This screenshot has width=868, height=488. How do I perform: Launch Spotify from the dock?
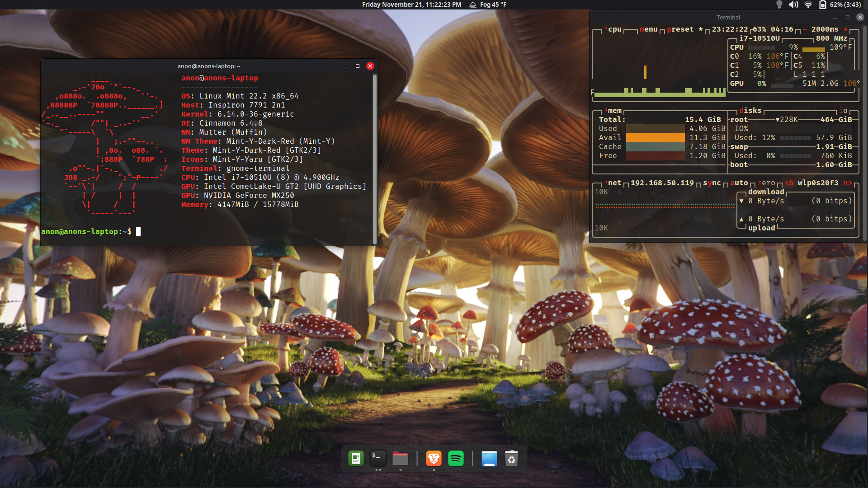pos(456,459)
